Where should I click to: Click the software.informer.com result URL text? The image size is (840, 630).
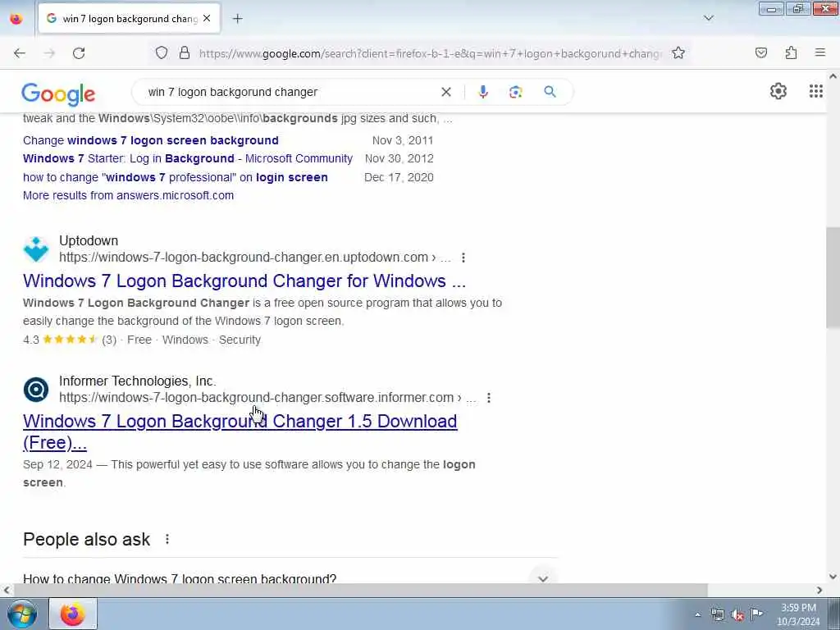267,398
